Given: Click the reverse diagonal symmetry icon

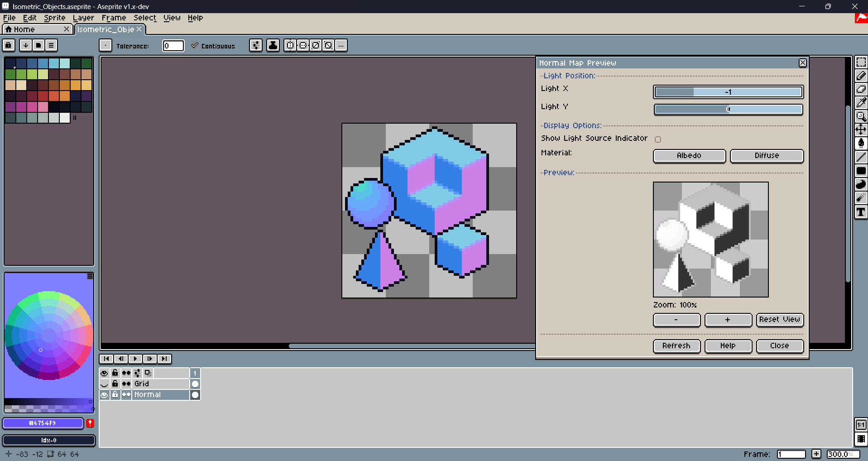Looking at the screenshot, I should [x=328, y=45].
